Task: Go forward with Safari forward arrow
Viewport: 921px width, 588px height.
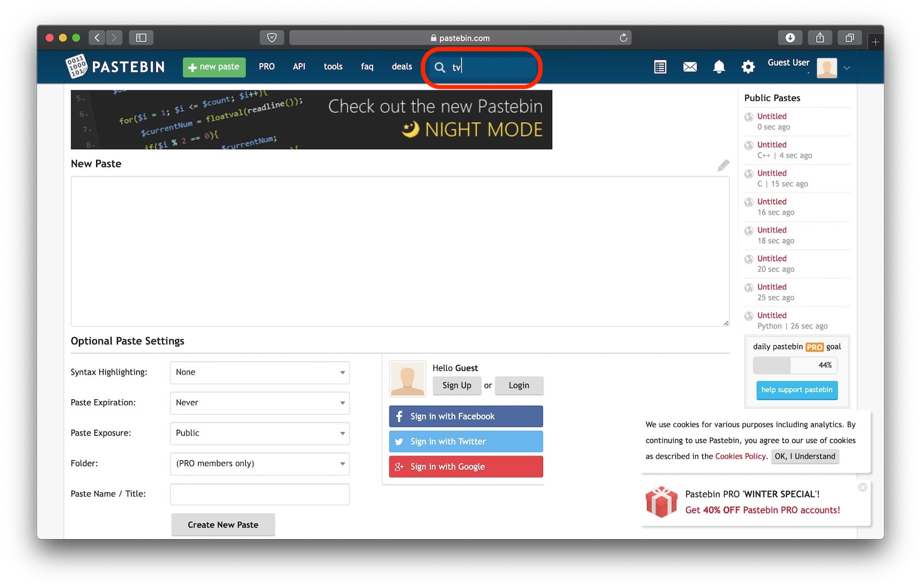Action: pyautogui.click(x=114, y=38)
